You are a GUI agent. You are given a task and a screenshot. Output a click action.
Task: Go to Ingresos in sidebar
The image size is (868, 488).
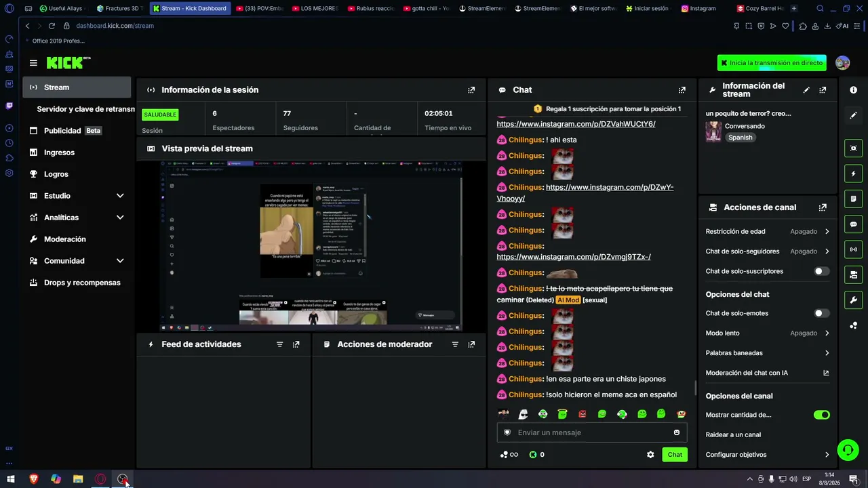pos(77,152)
